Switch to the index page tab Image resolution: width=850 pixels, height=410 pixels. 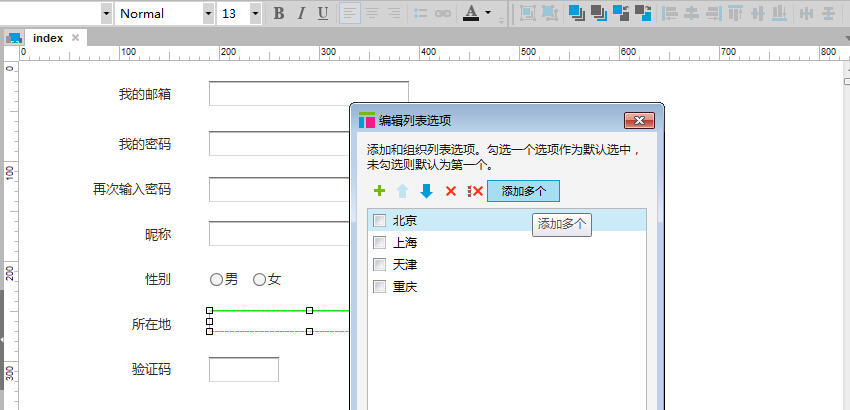(x=47, y=38)
